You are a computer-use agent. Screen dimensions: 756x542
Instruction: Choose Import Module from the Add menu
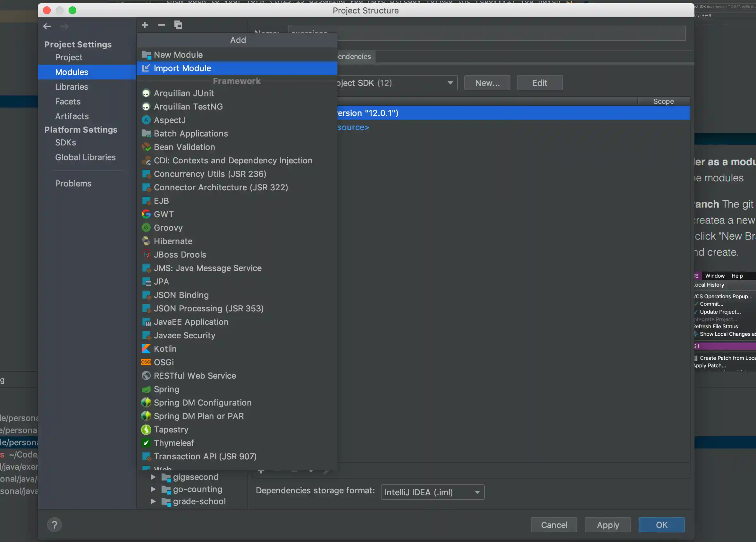tap(182, 68)
